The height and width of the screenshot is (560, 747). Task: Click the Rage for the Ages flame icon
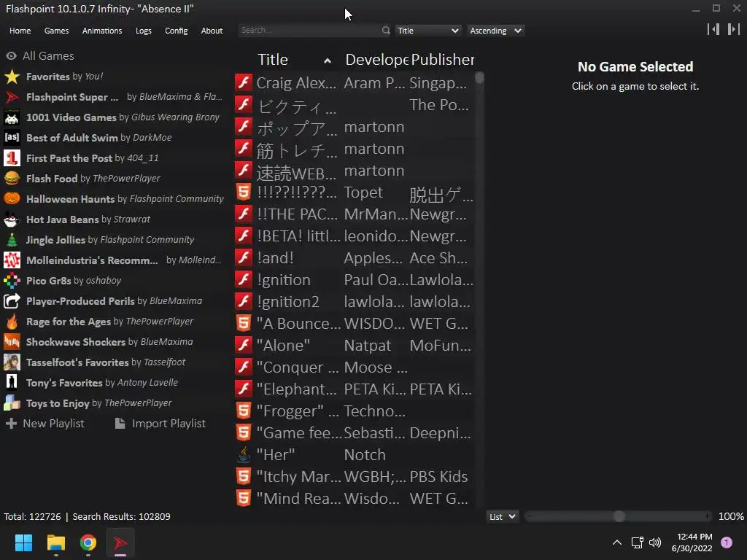[x=12, y=322]
